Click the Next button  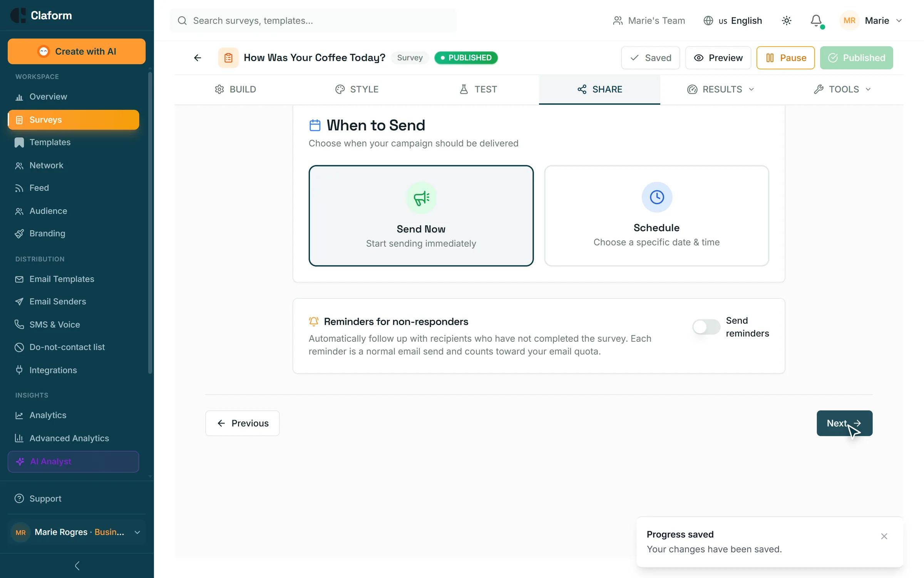coord(844,423)
